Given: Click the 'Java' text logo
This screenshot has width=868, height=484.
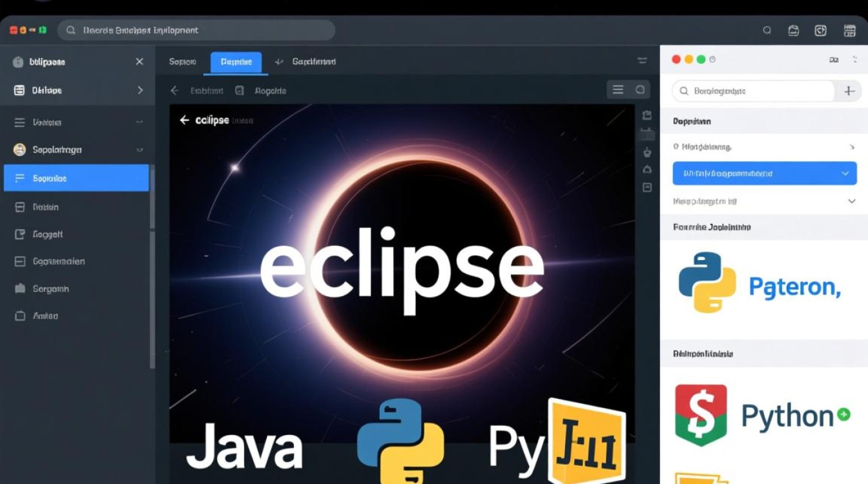Looking at the screenshot, I should tap(245, 445).
